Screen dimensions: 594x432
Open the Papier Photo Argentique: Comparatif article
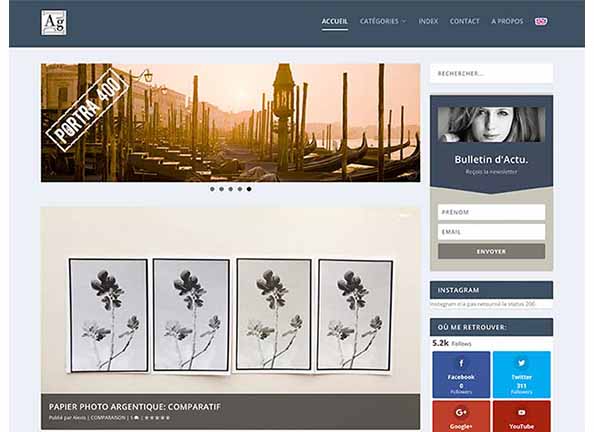tap(134, 407)
